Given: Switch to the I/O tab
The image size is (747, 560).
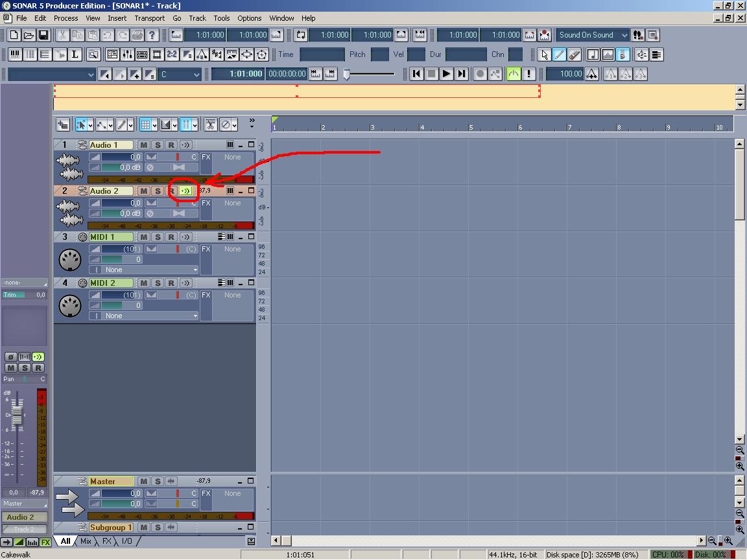Looking at the screenshot, I should (x=126, y=541).
